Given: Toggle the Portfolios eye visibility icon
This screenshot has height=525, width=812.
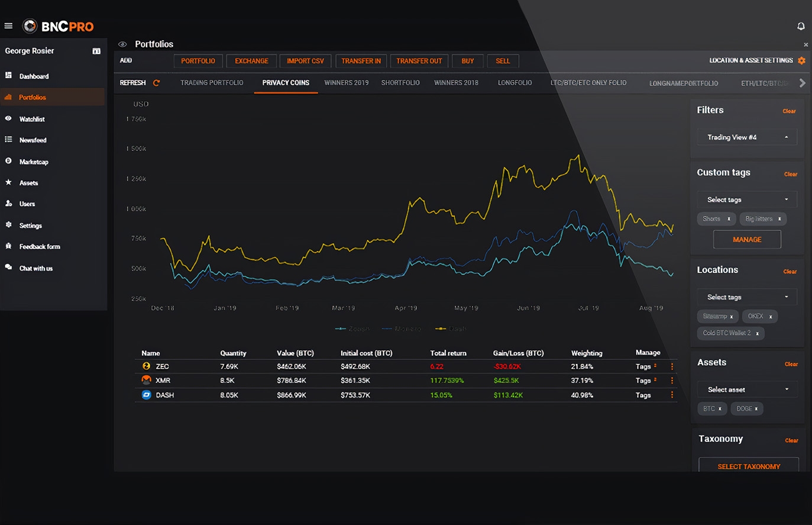Looking at the screenshot, I should (123, 44).
